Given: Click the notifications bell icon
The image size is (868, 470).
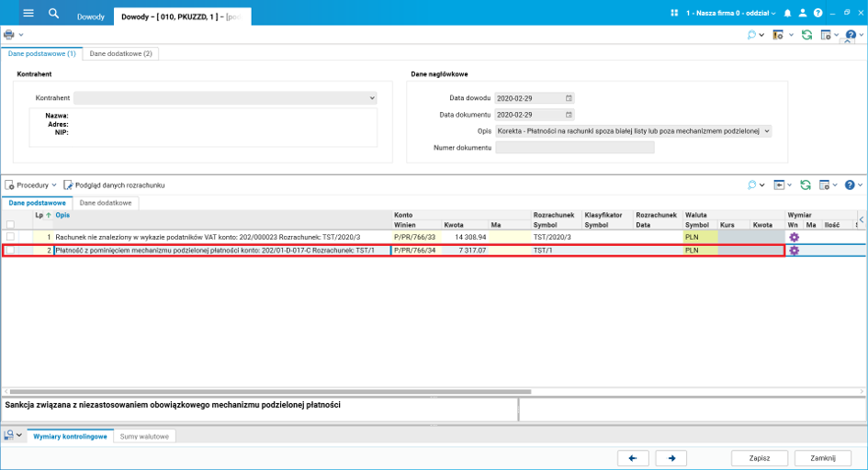Looking at the screenshot, I should point(787,13).
